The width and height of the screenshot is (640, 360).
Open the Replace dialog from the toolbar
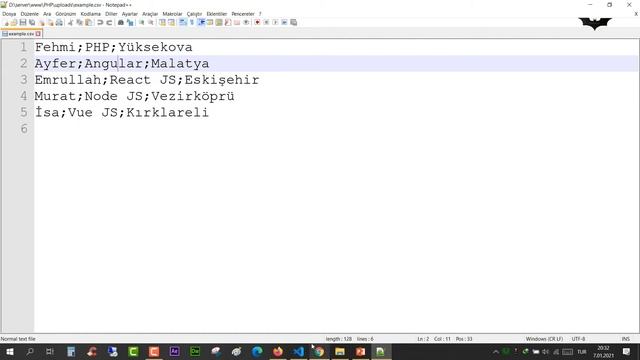[130, 22]
